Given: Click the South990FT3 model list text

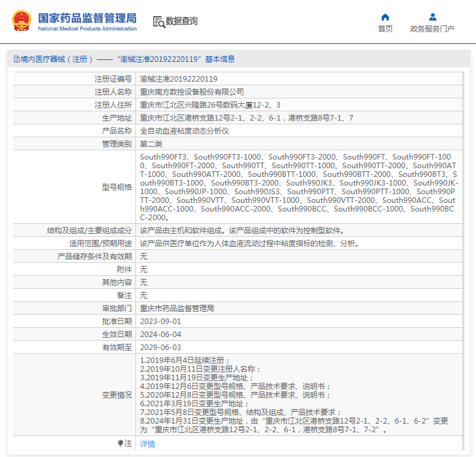Looking at the screenshot, I should coord(299,187).
